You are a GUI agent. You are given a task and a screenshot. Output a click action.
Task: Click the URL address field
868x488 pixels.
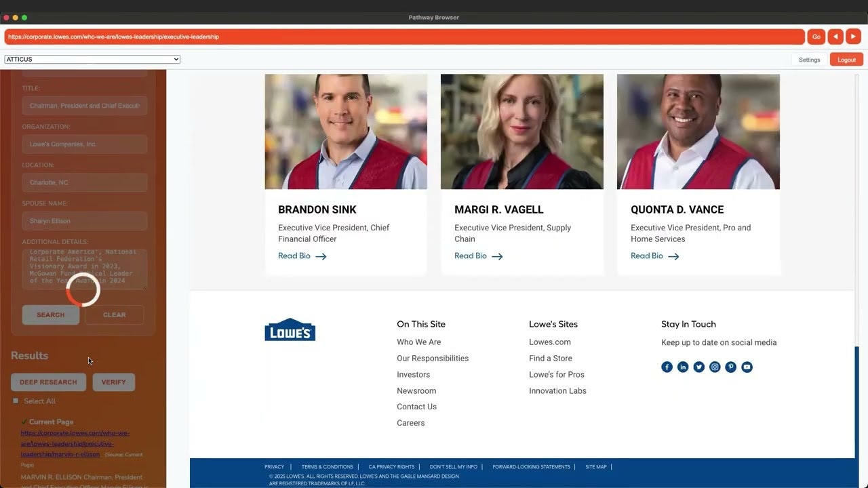coord(404,37)
